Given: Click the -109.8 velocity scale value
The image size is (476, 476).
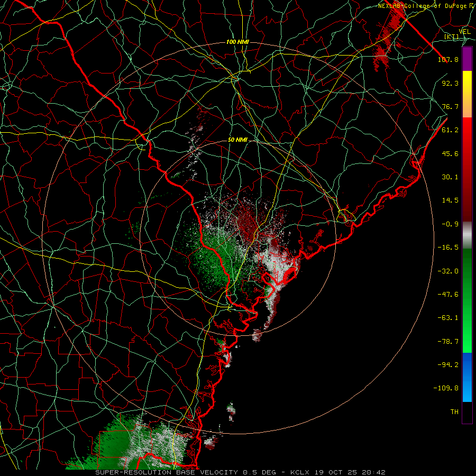Looking at the screenshot, I should coord(446,388).
